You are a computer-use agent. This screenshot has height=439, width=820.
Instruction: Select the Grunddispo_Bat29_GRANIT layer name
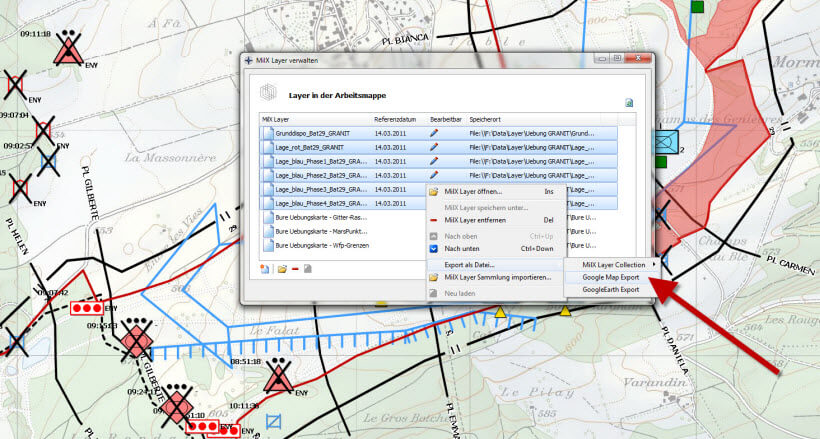point(312,133)
